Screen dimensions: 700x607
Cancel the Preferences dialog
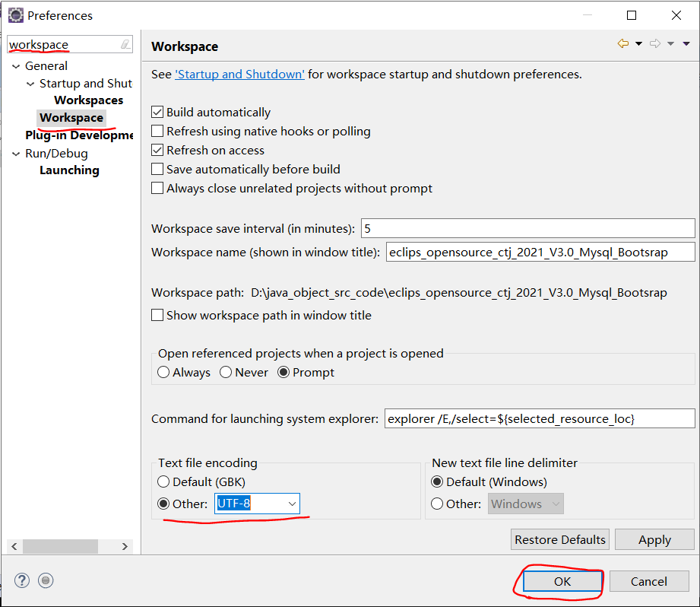[x=648, y=581]
